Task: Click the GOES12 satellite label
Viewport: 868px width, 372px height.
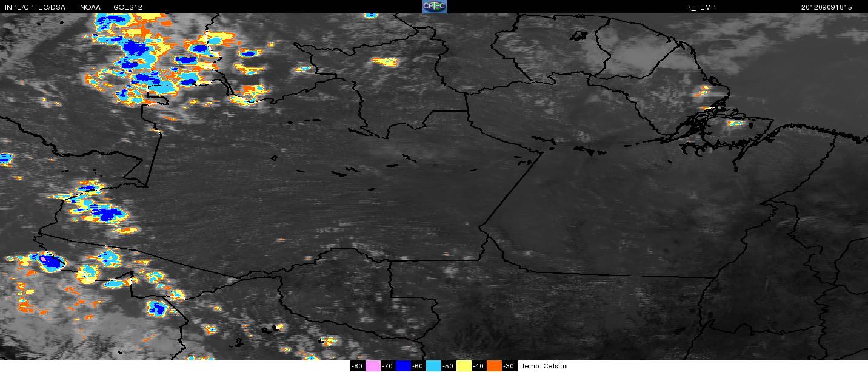Action: click(128, 7)
